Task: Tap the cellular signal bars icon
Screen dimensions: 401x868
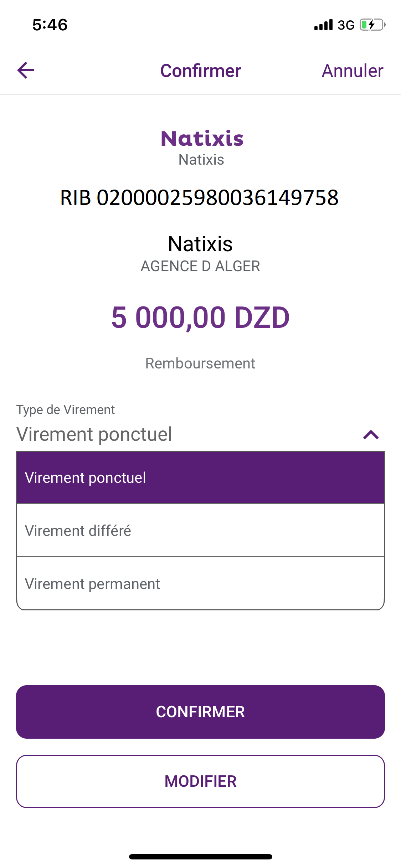Action: [x=323, y=25]
